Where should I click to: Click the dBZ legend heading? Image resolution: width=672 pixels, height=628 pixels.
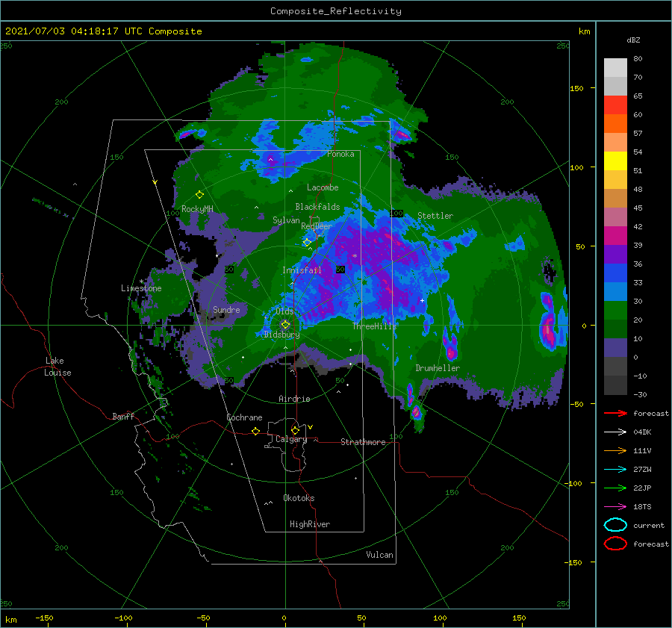[633, 40]
